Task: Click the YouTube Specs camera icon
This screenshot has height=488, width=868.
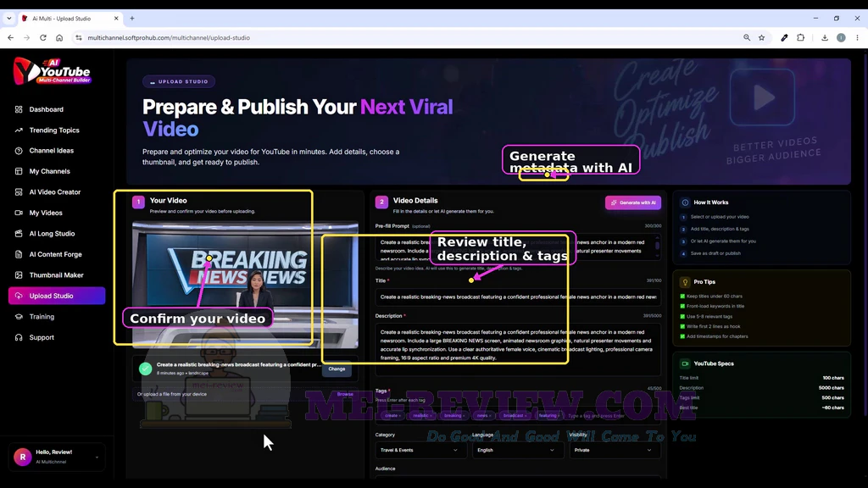Action: [x=685, y=363]
